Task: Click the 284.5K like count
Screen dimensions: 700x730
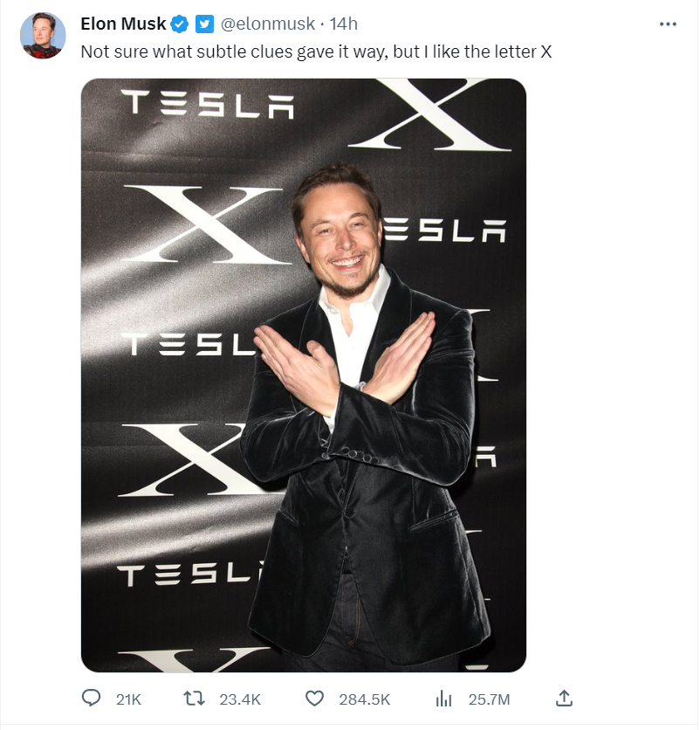Action: point(365,699)
